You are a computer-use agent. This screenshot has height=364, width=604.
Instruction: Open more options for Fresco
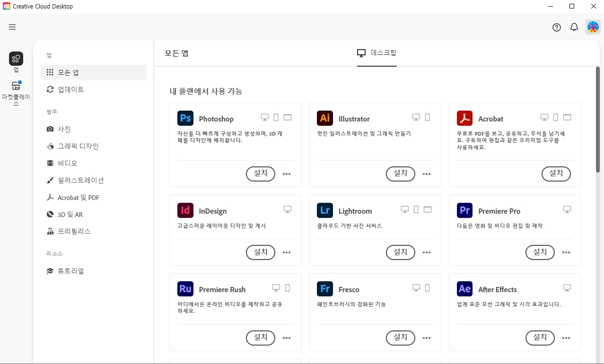427,338
